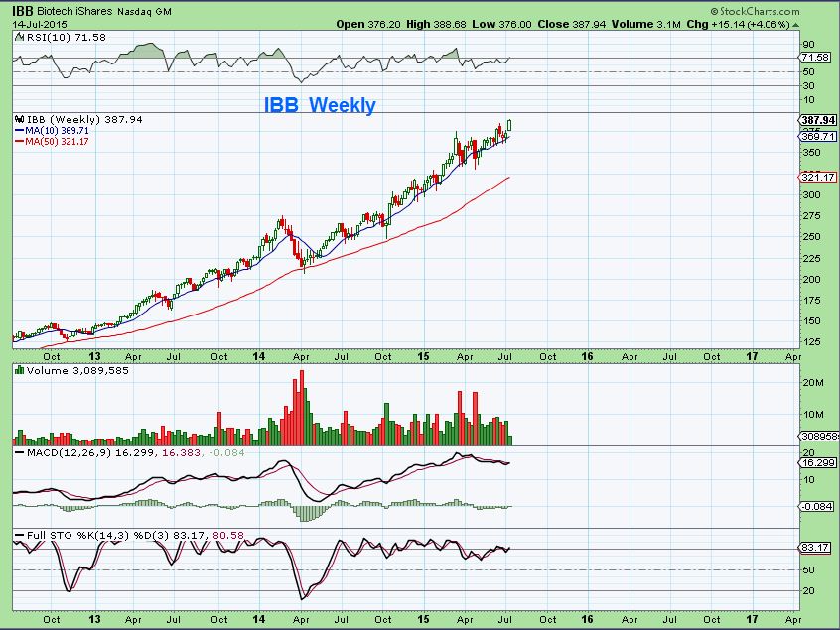Click the boxed 71.58 RSI axis value
Screen dimensions: 840x630
(x=815, y=57)
